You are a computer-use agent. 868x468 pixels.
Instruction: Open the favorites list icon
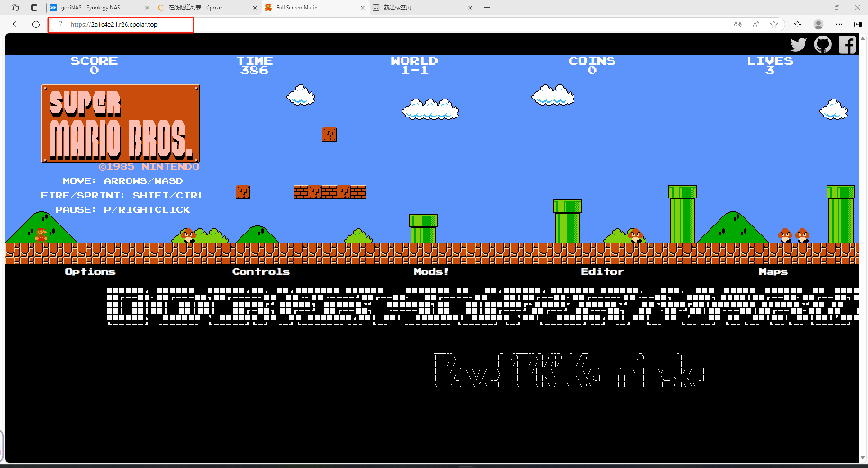(798, 24)
